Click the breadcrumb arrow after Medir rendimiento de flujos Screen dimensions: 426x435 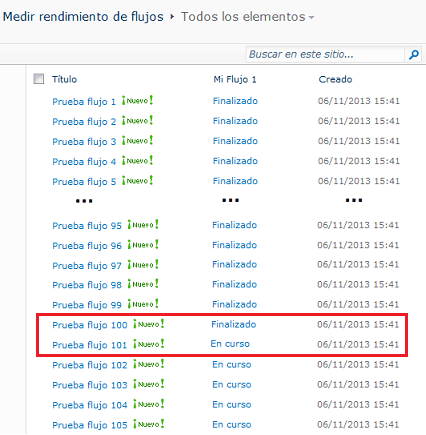(172, 16)
